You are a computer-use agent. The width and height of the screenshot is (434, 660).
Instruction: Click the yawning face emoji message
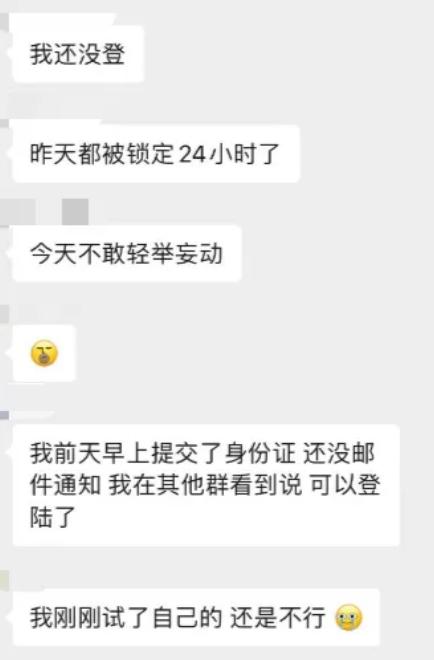[x=44, y=354]
